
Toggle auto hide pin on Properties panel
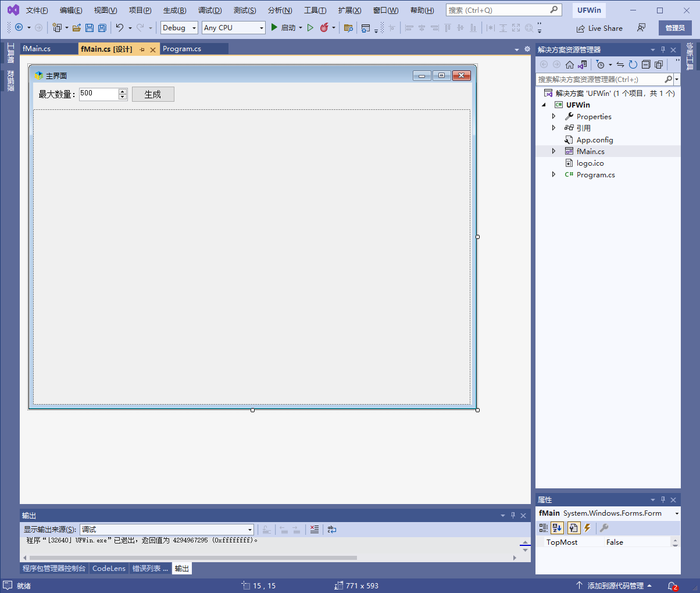(663, 500)
